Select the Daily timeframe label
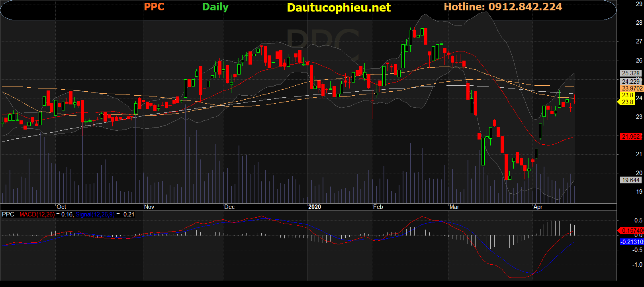Screen dimensions: 644x287 coord(215,7)
